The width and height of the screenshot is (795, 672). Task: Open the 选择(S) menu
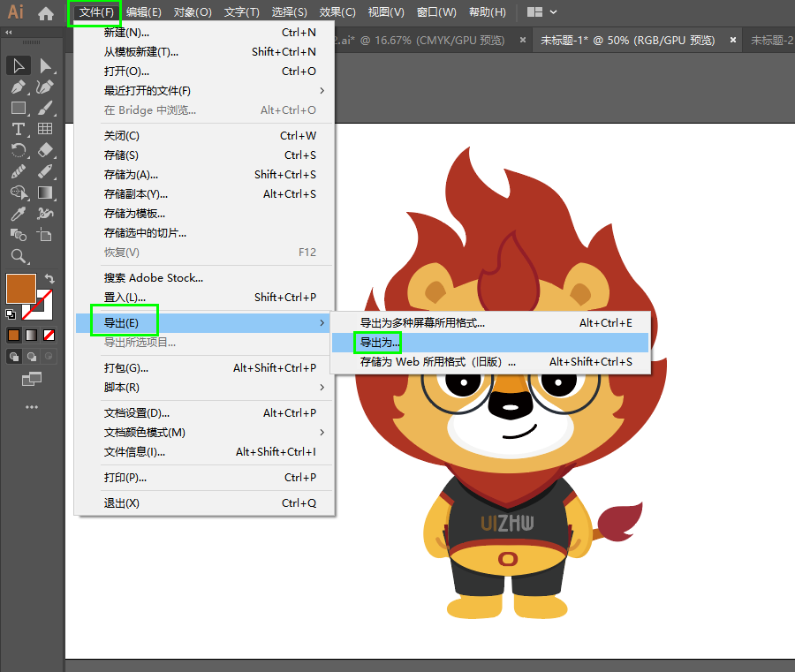(289, 12)
